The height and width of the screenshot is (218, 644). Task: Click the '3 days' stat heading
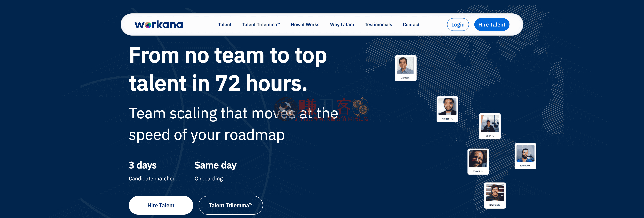(x=143, y=165)
